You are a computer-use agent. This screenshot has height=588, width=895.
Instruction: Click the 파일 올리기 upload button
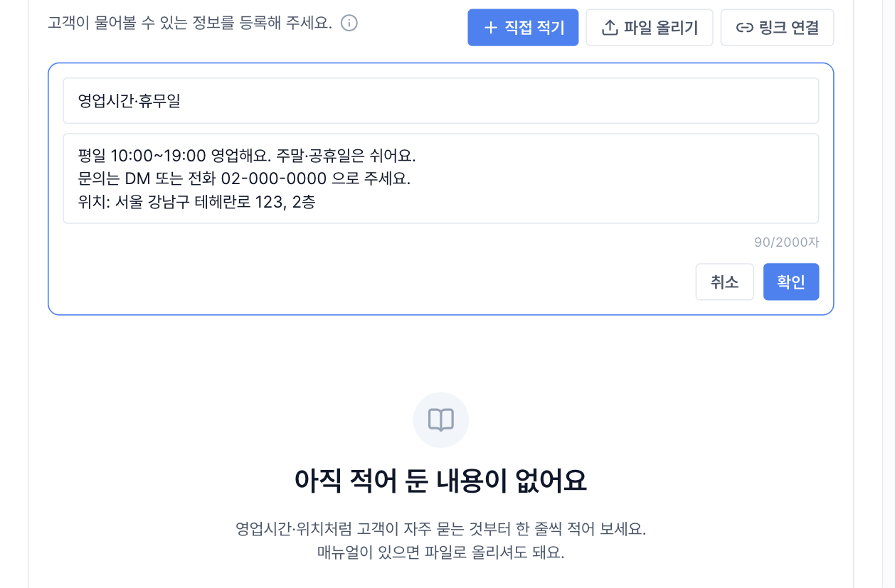point(650,28)
